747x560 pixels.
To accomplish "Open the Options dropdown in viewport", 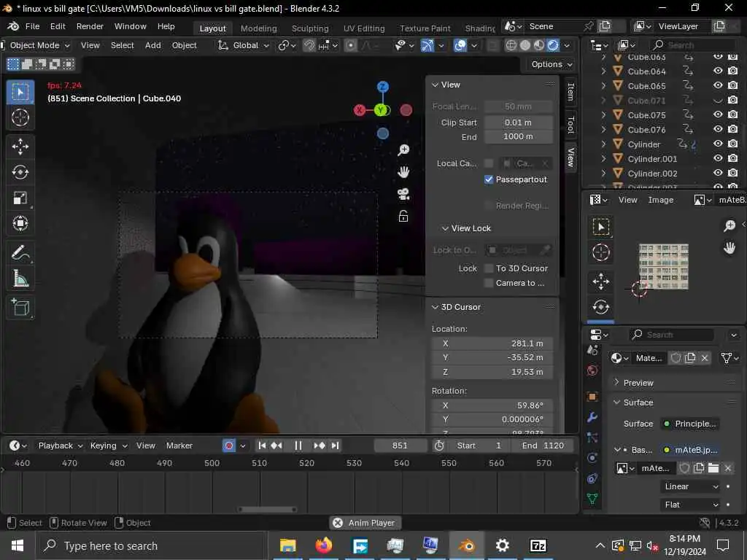I will [551, 64].
